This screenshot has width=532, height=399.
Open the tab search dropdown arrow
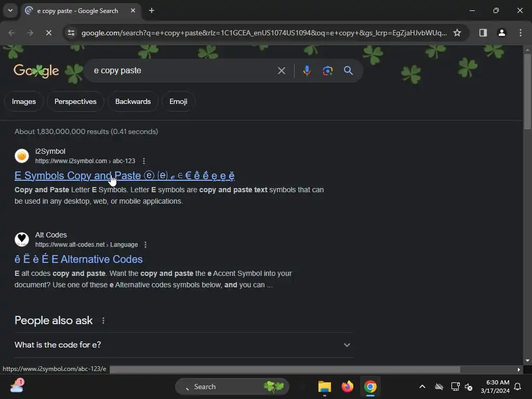[10, 10]
